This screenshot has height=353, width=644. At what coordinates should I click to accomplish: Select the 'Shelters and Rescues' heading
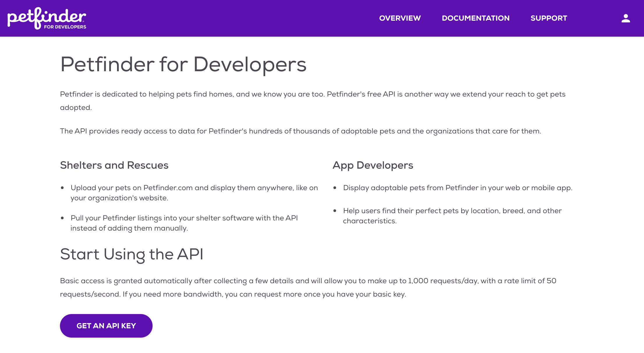point(114,165)
